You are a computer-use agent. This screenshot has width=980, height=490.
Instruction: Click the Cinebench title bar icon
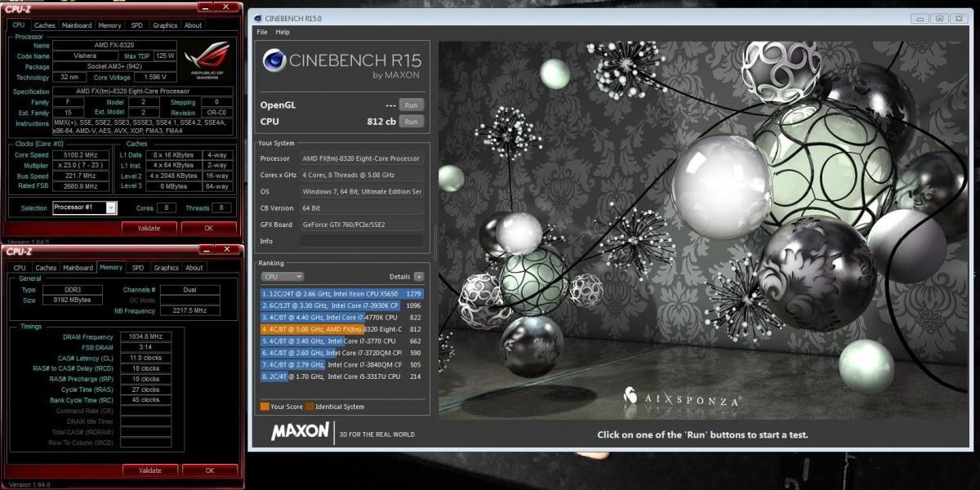tap(258, 17)
